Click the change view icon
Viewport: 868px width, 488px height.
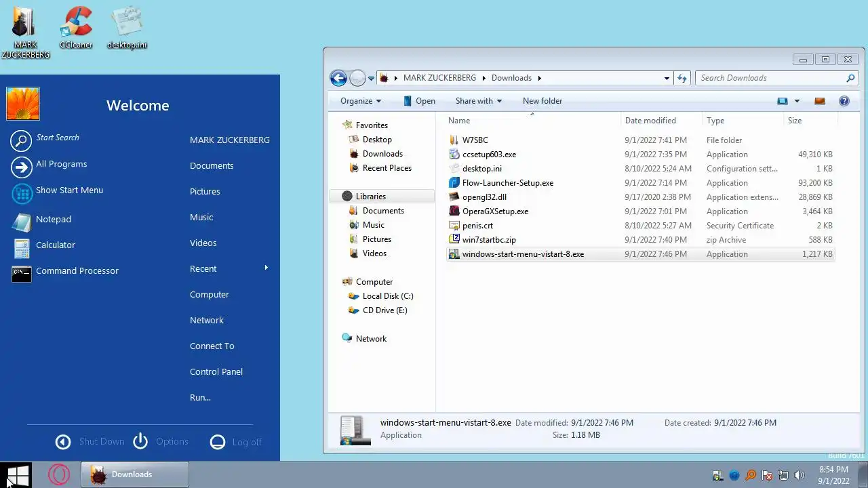click(x=783, y=101)
